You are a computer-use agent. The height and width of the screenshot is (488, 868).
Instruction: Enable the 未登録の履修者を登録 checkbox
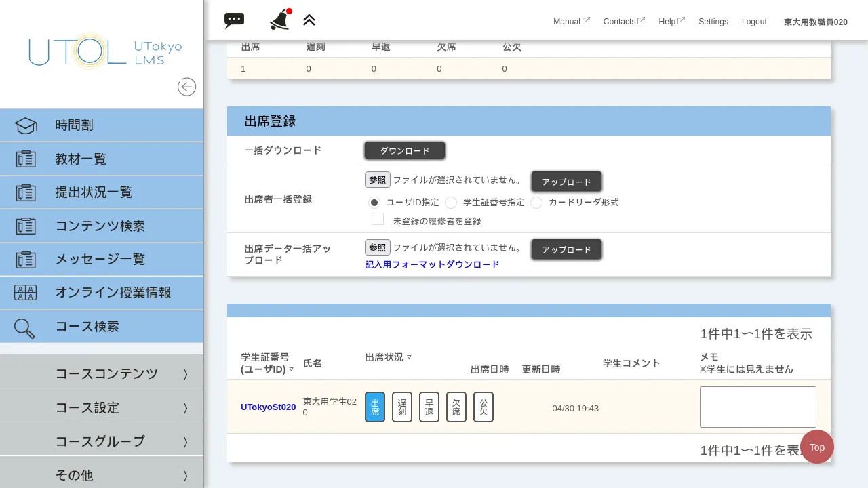[x=378, y=219]
